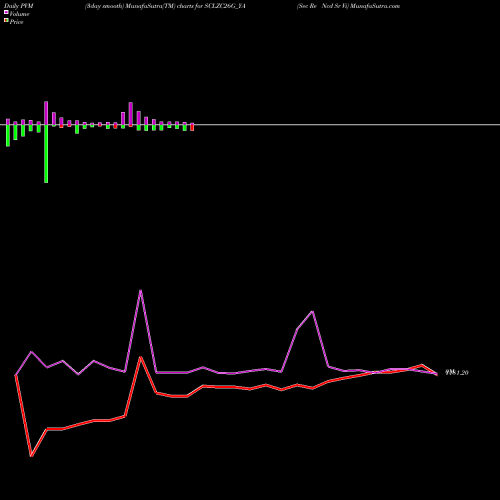Click the Price legend color swatch

pos(6,20)
